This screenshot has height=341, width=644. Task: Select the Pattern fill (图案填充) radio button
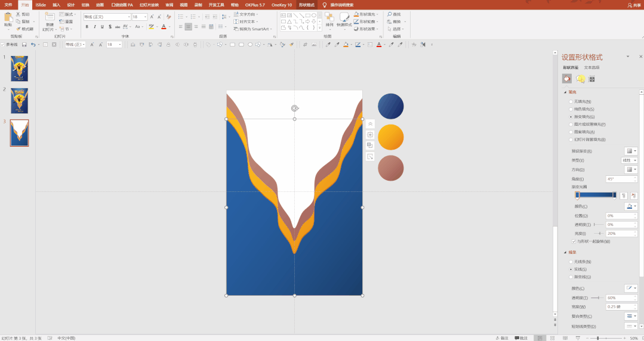tap(571, 132)
